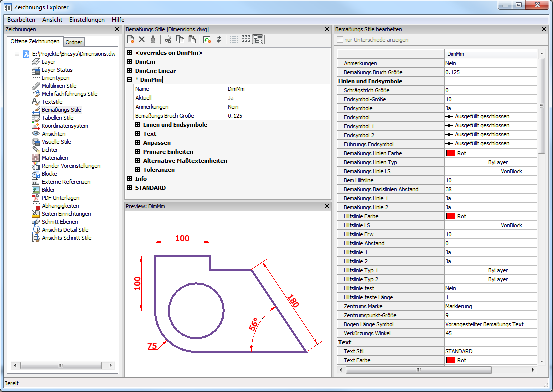Click the Copy toolbar icon

pyautogui.click(x=180, y=39)
